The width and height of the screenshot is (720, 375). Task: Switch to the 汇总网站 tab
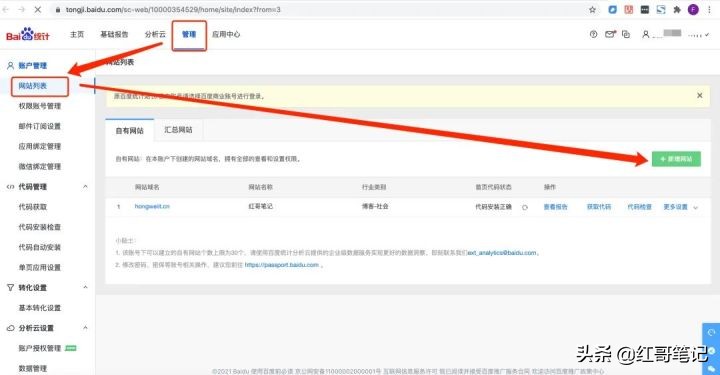pyautogui.click(x=178, y=130)
